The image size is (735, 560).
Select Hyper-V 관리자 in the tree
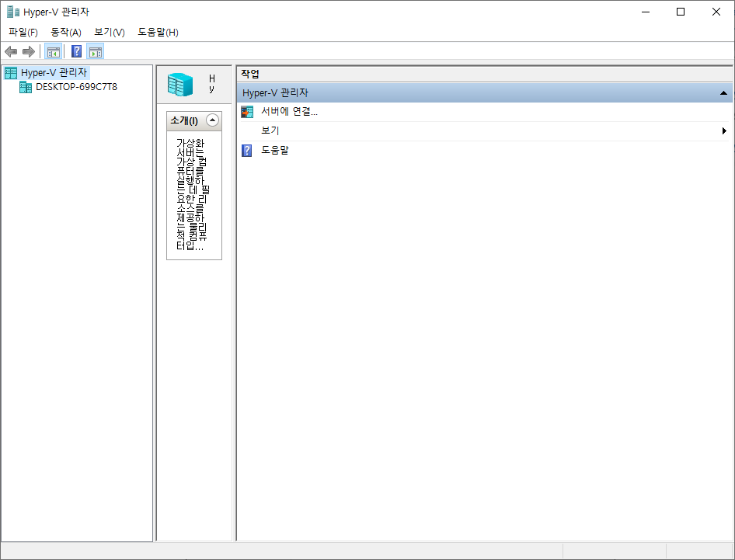[x=54, y=73]
